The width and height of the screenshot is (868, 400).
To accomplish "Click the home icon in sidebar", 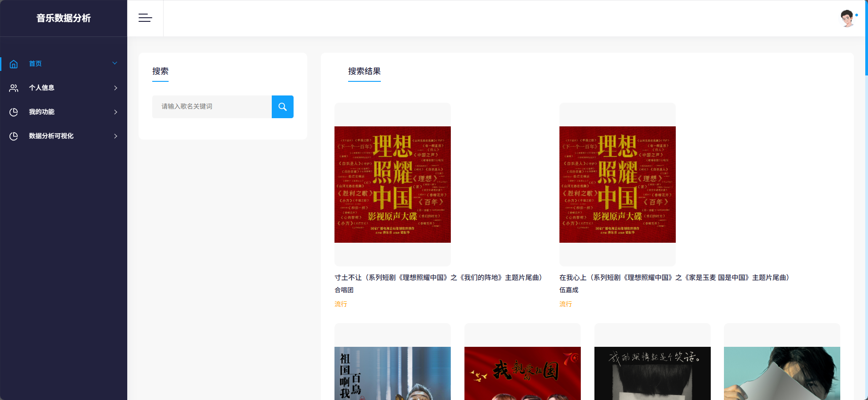I will [14, 64].
